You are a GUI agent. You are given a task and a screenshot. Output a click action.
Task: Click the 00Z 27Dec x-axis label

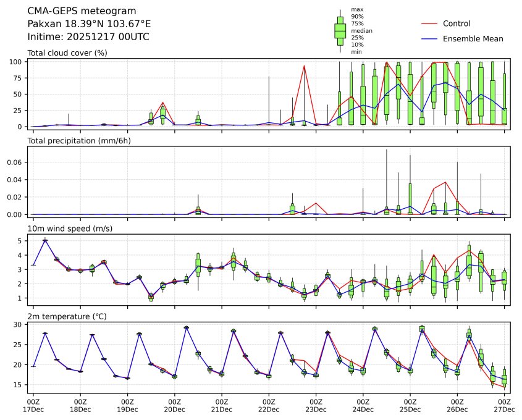pos(504,405)
